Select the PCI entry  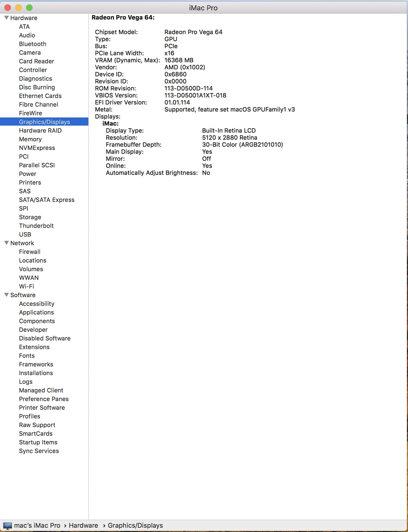(x=24, y=156)
